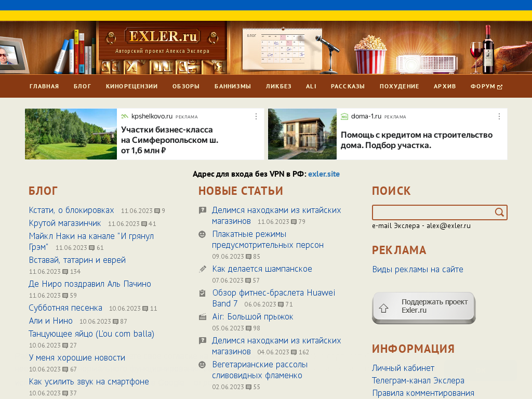Click the kpshelkovo.ru favicon in the ad
Viewport: 532px width, 399px height.
tap(125, 116)
